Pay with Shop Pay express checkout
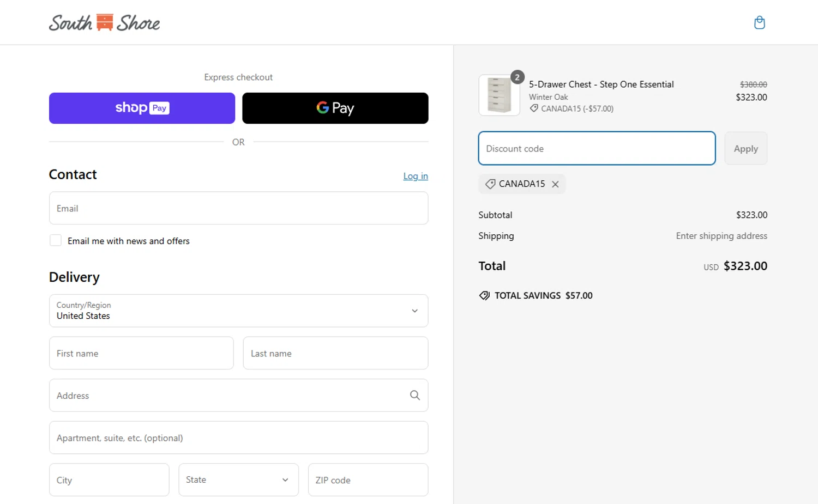The image size is (818, 504). [142, 108]
